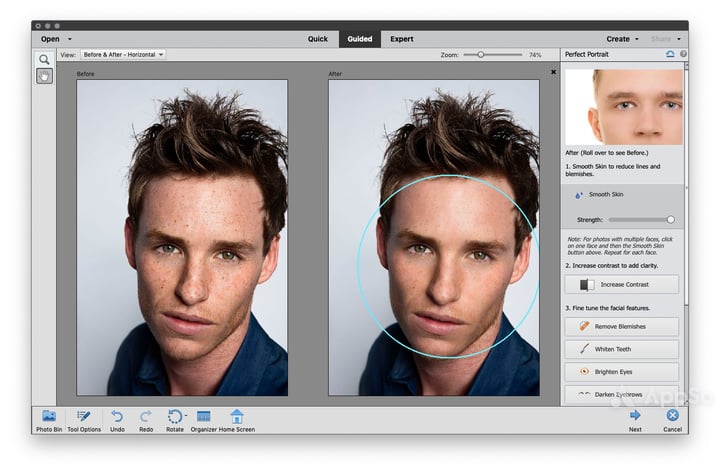Click "After (Roll over to see Before.)" text
This screenshot has width=720, height=474.
[x=607, y=153]
